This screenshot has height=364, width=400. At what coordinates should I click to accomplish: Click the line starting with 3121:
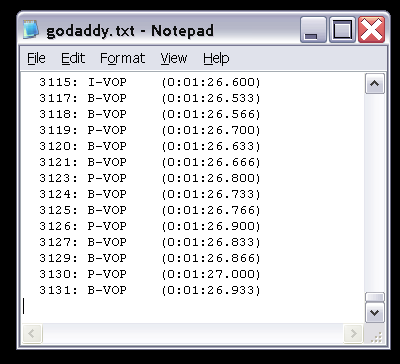[149, 162]
